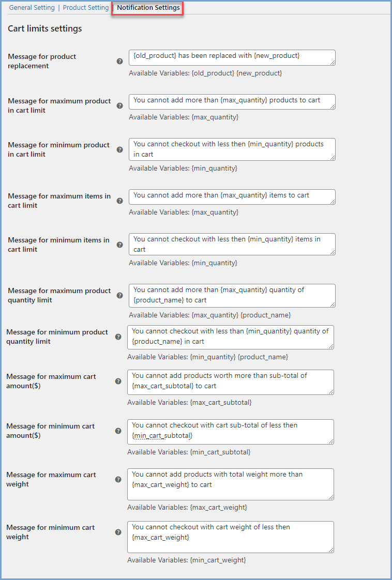Click the help icon for maximum cart weight
392x580 pixels.
tap(119, 479)
